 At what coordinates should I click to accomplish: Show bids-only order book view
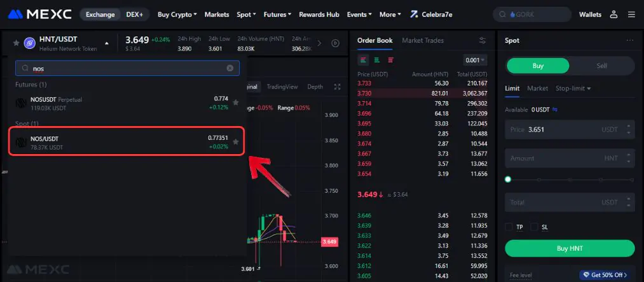pyautogui.click(x=377, y=60)
